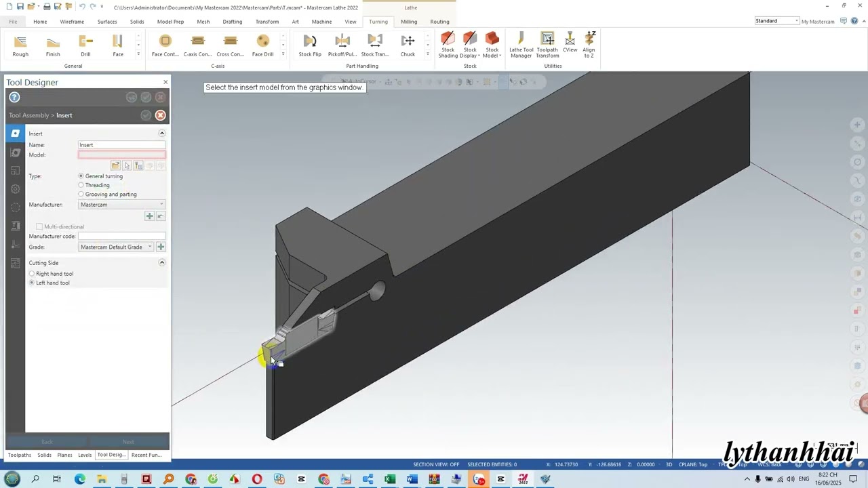This screenshot has width=868, height=488.
Task: Open the gear settings page in sidebar
Action: (15, 189)
